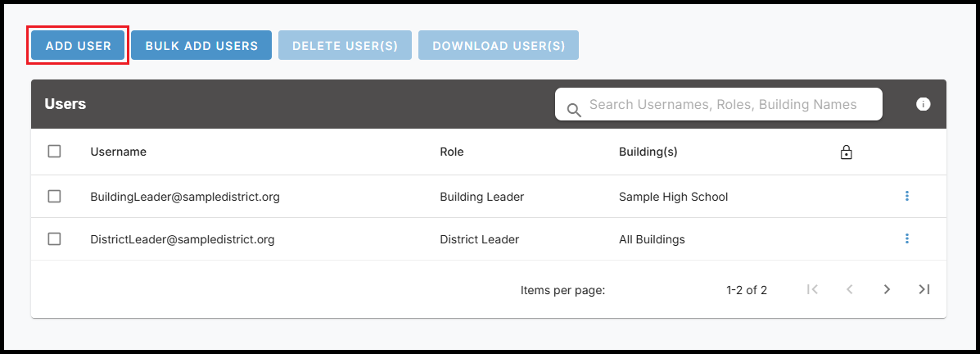Jump to the last page
Viewport: 980px width, 354px height.
(x=924, y=289)
